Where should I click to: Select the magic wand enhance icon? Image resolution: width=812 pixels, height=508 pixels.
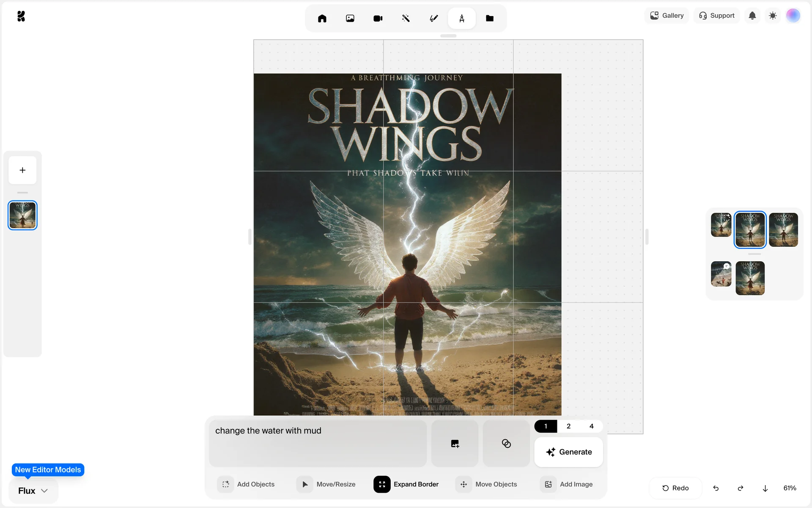(x=406, y=18)
